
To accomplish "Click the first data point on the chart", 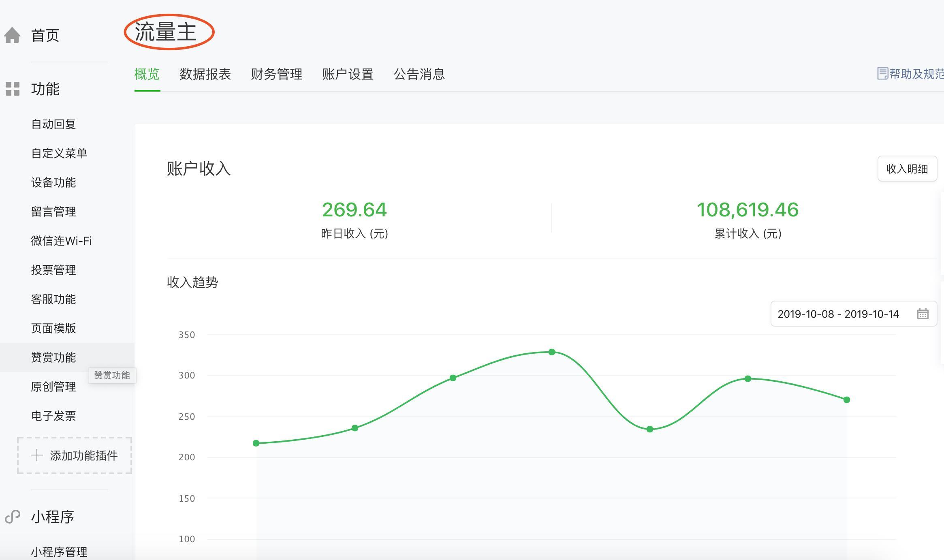I will pyautogui.click(x=256, y=443).
